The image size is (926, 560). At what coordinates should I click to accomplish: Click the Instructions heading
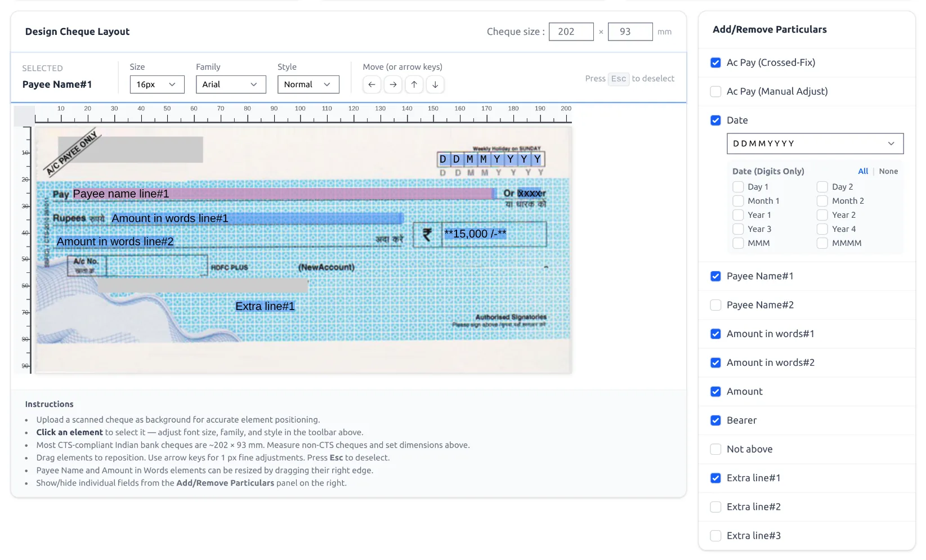(49, 404)
